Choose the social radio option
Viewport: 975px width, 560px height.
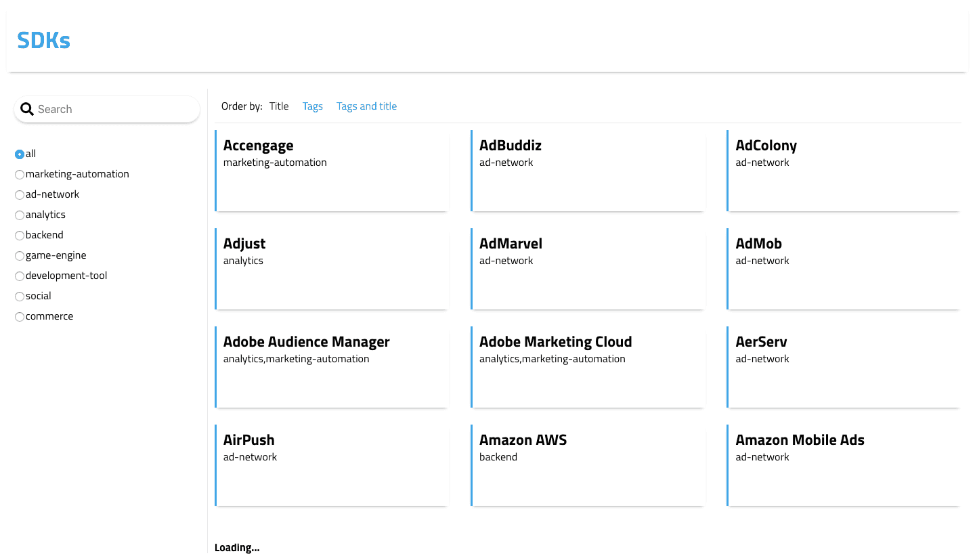[20, 297]
